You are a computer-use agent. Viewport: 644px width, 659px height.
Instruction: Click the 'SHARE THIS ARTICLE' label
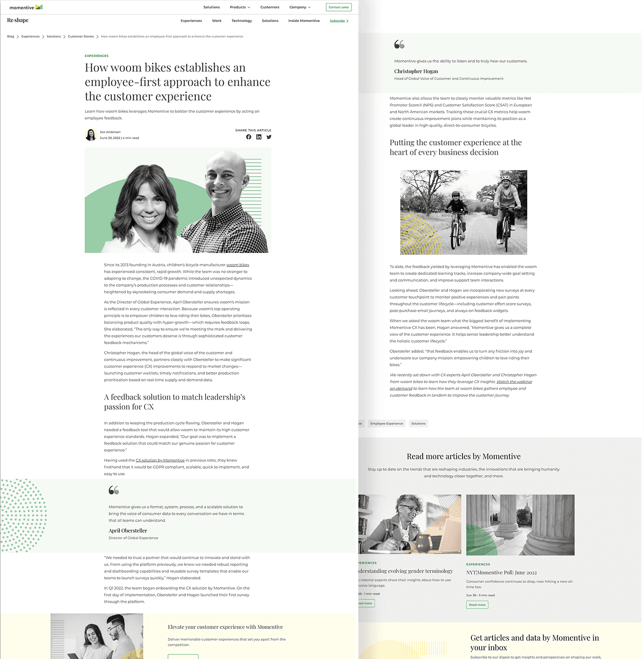253,130
